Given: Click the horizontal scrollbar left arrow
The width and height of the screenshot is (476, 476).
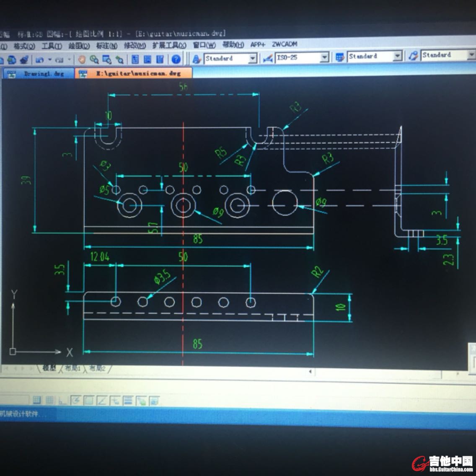Looking at the screenshot, I should point(310,371).
